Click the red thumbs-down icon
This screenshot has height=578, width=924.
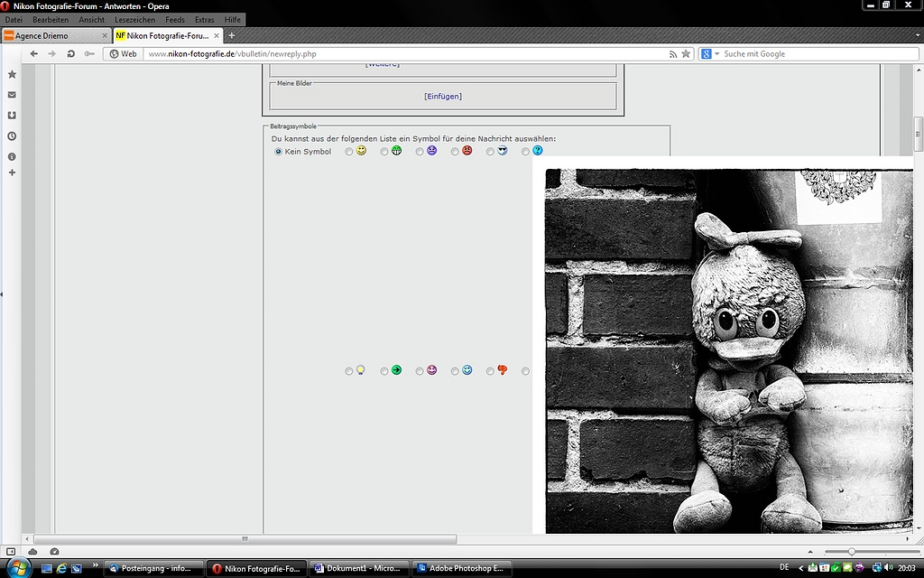(503, 369)
